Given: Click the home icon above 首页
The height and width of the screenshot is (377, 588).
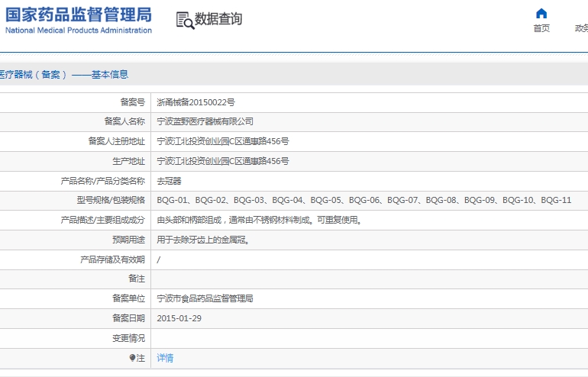Looking at the screenshot, I should [x=541, y=14].
